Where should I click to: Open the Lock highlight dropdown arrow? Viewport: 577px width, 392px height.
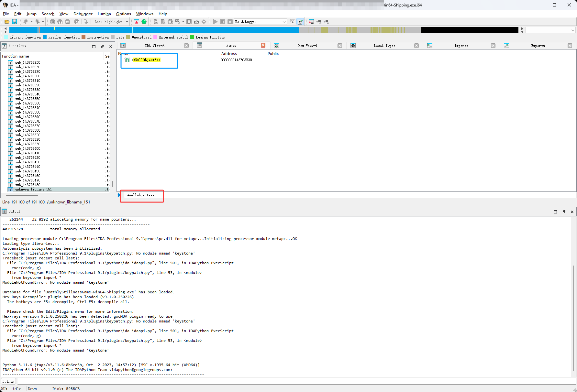[127, 22]
